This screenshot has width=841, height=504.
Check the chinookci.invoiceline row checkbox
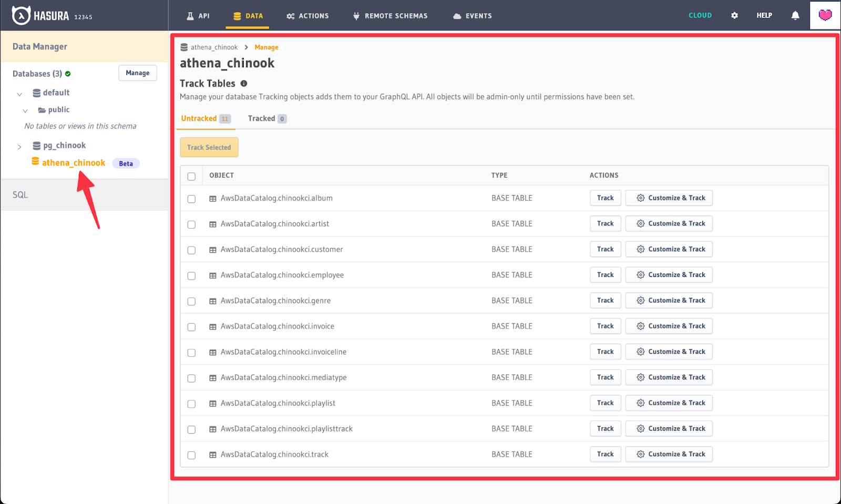191,353
